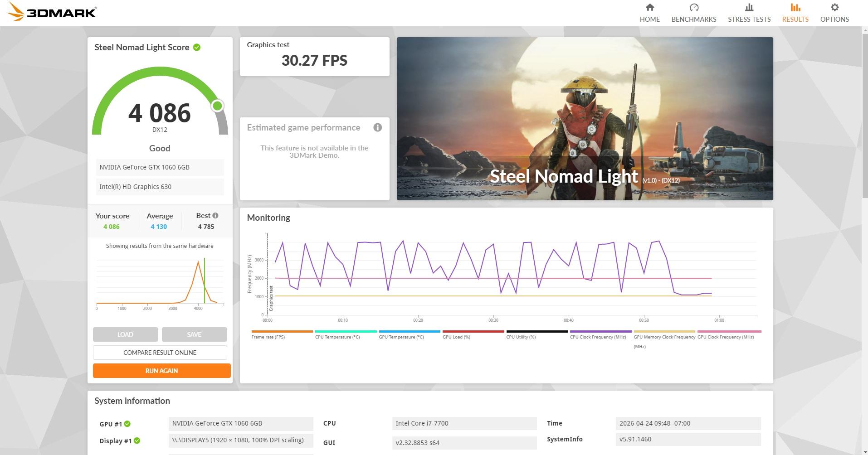Go to the HOME tab

click(x=649, y=13)
